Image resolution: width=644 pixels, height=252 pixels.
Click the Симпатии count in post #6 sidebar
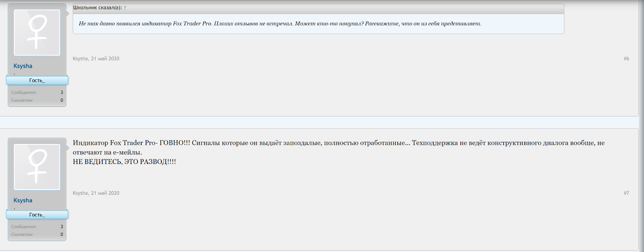tap(62, 100)
